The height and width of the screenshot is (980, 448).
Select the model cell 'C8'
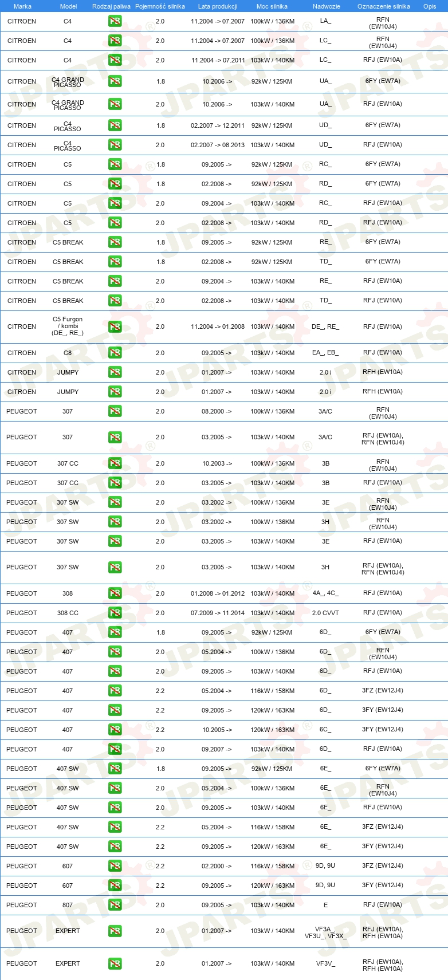pos(68,353)
